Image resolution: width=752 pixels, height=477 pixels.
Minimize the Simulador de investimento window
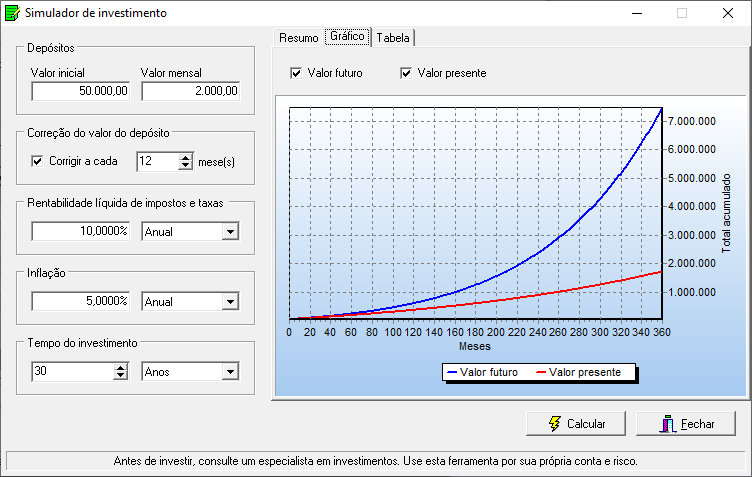[x=637, y=13]
